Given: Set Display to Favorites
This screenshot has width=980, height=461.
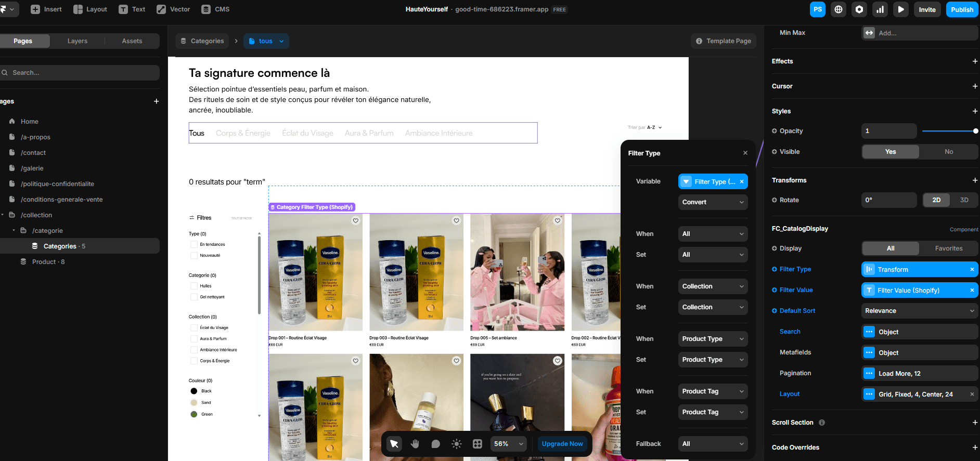Looking at the screenshot, I should pos(949,248).
